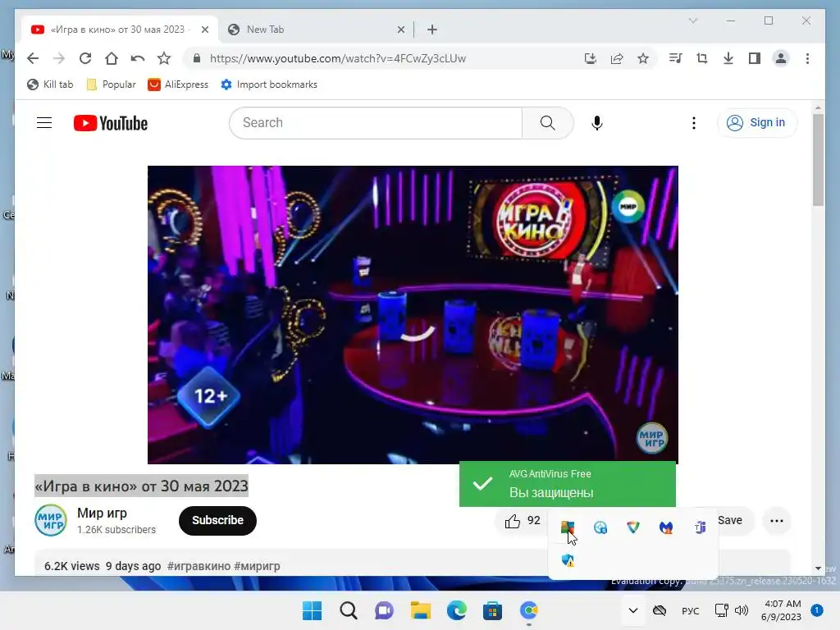Image resolution: width=840 pixels, height=630 pixels.
Task: Open the browser home page
Action: point(112,58)
